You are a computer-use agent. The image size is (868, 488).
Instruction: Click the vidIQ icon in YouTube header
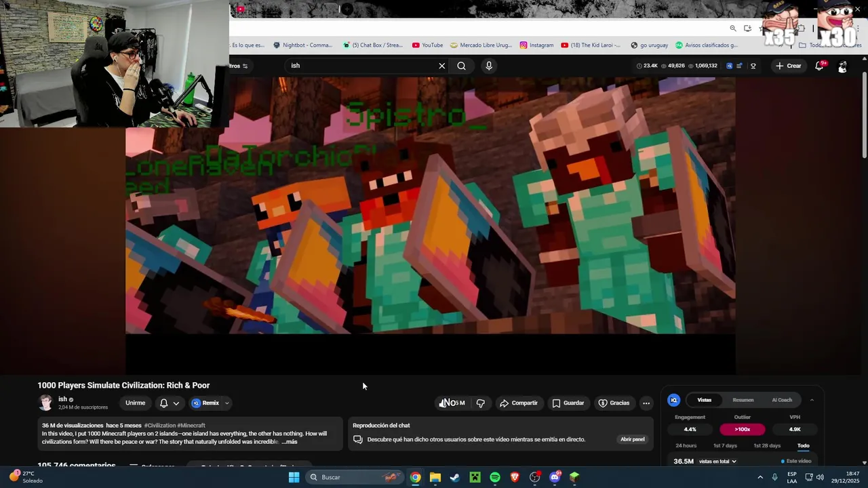tap(729, 66)
